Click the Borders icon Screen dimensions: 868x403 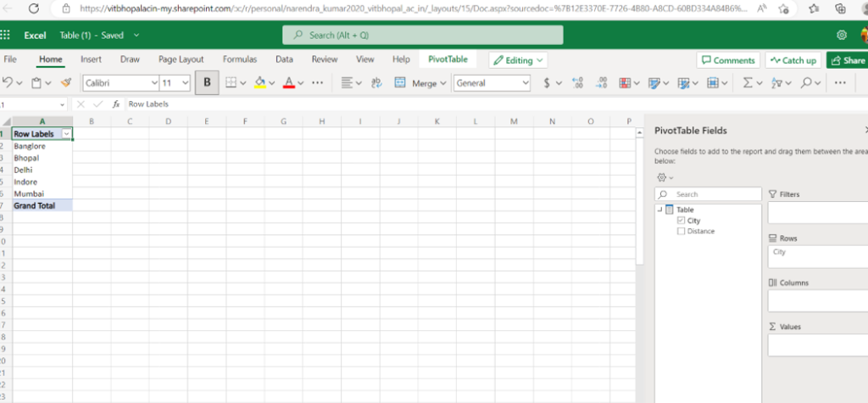coord(231,82)
